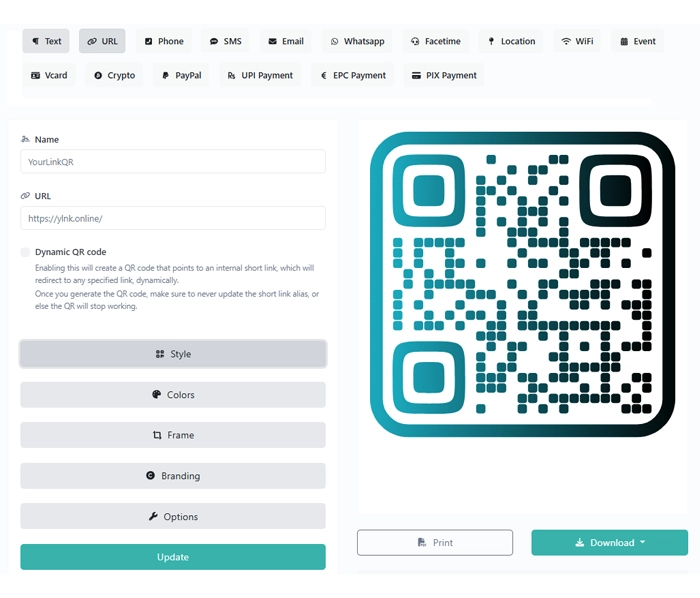Screen dimensions: 700x598
Task: Expand the Colors section
Action: click(173, 395)
